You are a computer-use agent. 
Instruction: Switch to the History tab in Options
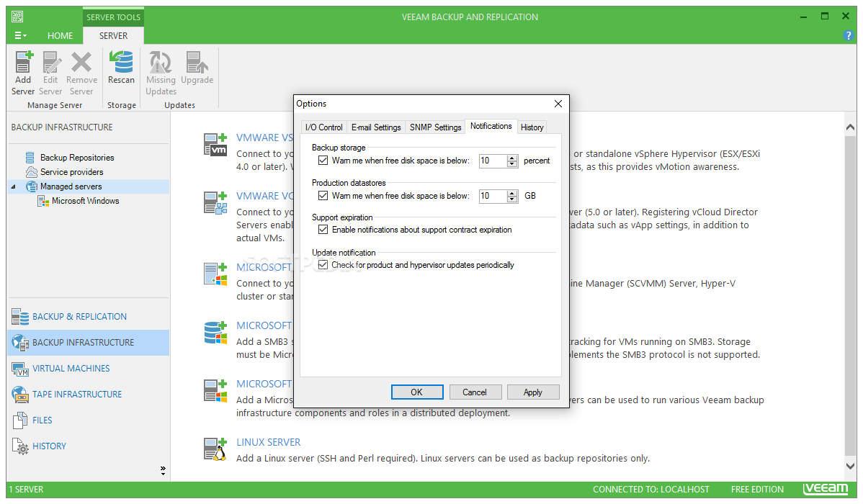coord(532,127)
